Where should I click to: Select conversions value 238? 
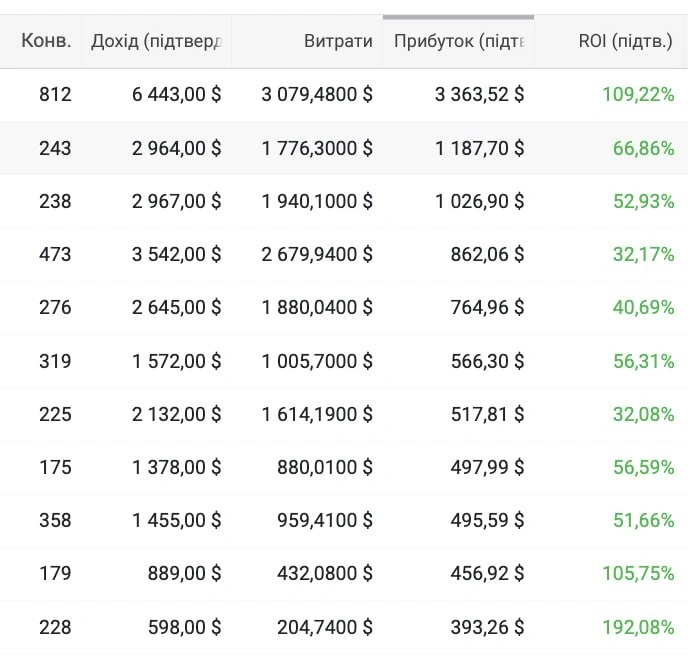55,201
